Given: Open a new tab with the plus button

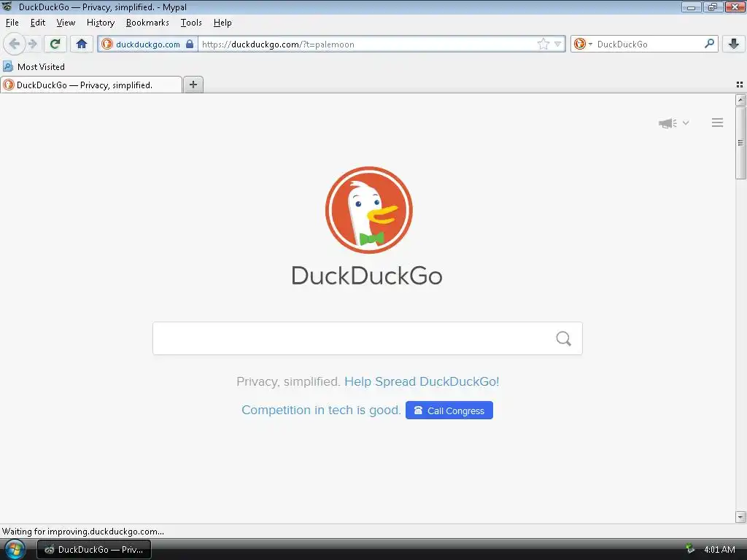Looking at the screenshot, I should click(x=193, y=85).
